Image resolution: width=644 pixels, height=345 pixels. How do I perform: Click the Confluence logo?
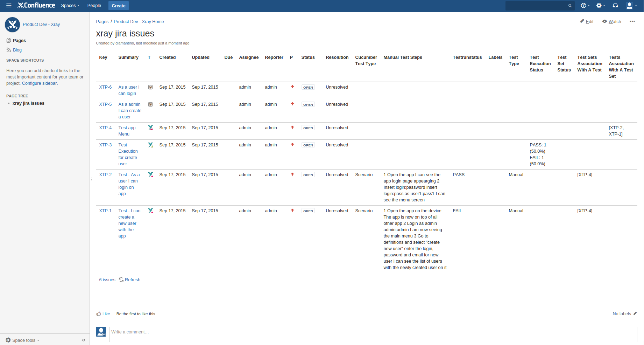tap(36, 6)
